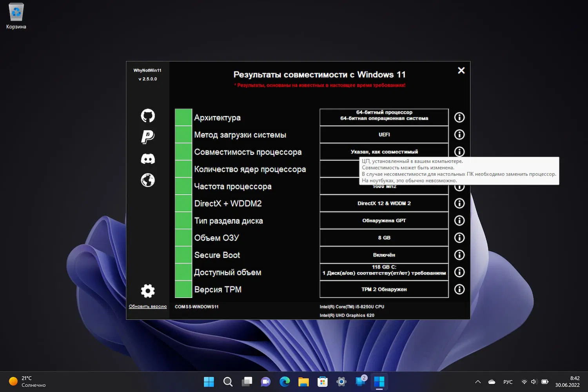
Task: Click the Объем ОЗУ label
Action: click(x=217, y=238)
